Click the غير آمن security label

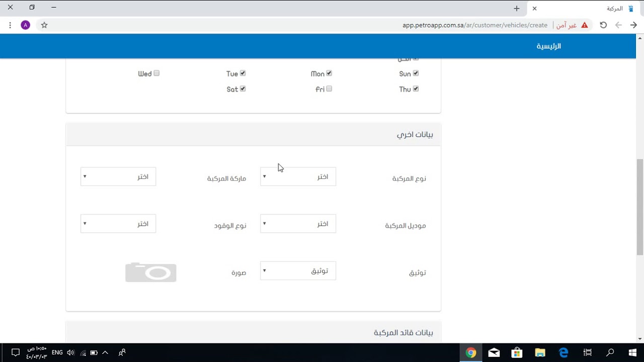567,25
